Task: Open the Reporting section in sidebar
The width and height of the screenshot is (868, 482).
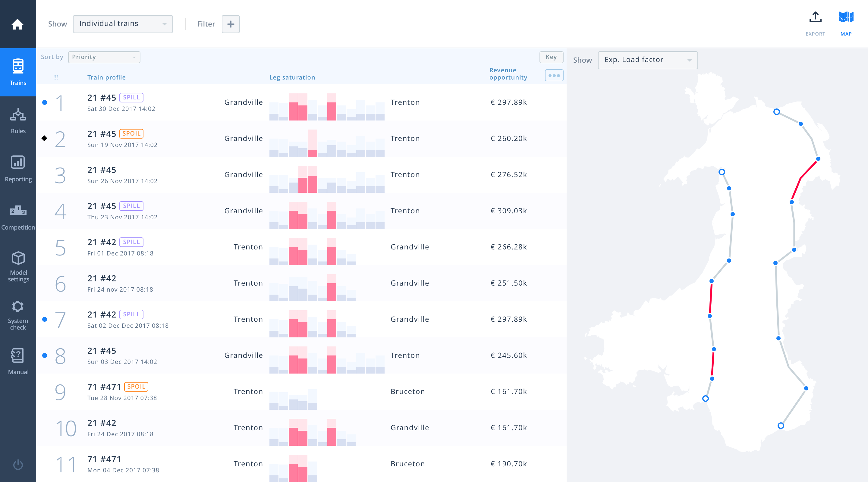Action: [18, 169]
